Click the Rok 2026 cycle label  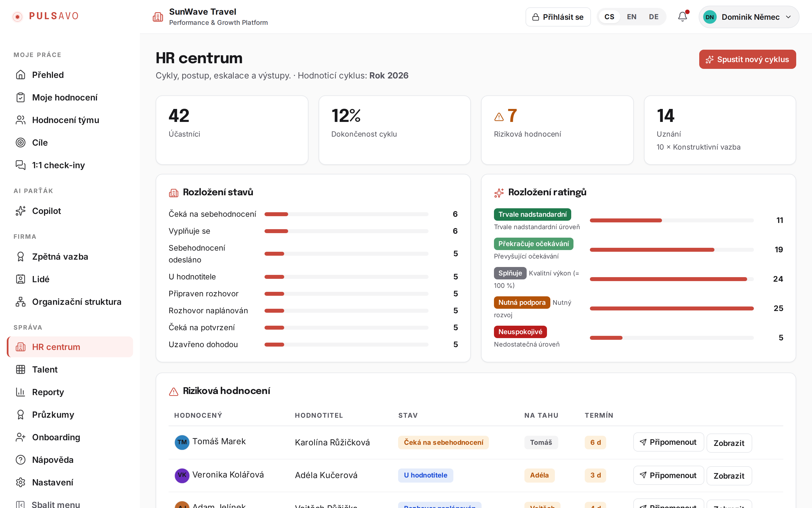click(389, 75)
